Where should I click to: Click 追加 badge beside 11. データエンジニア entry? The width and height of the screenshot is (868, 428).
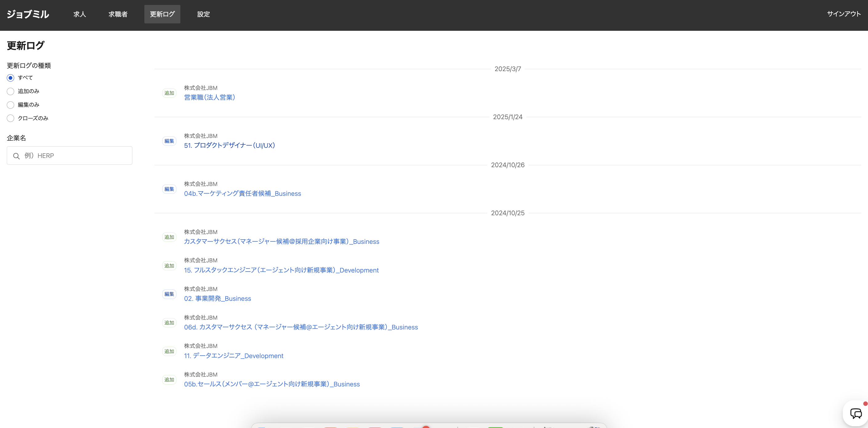[169, 351]
